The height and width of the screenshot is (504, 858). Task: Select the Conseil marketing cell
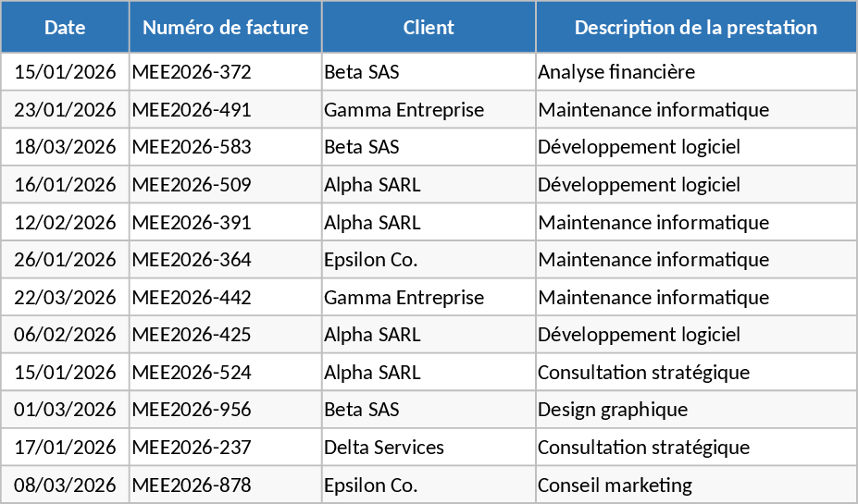pyautogui.click(x=615, y=485)
